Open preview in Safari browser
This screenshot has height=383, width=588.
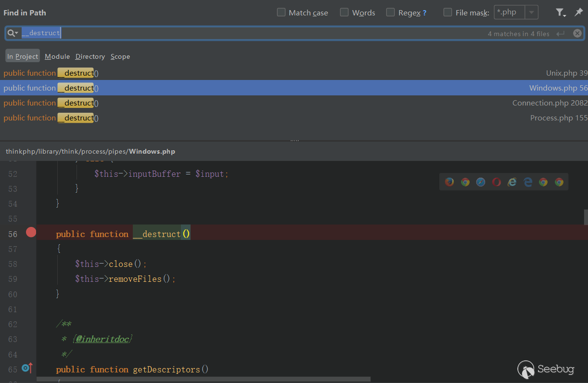[x=481, y=182]
